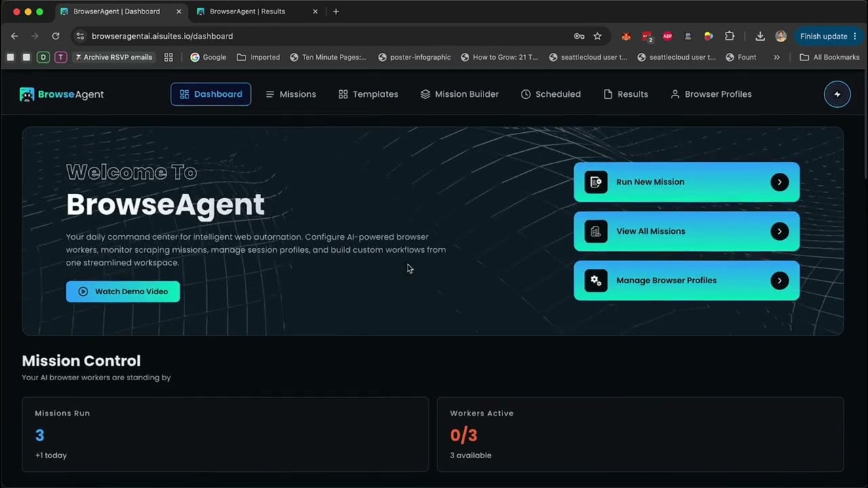868x488 pixels.
Task: Open the Extensions puzzle piece menu
Action: pos(730,37)
